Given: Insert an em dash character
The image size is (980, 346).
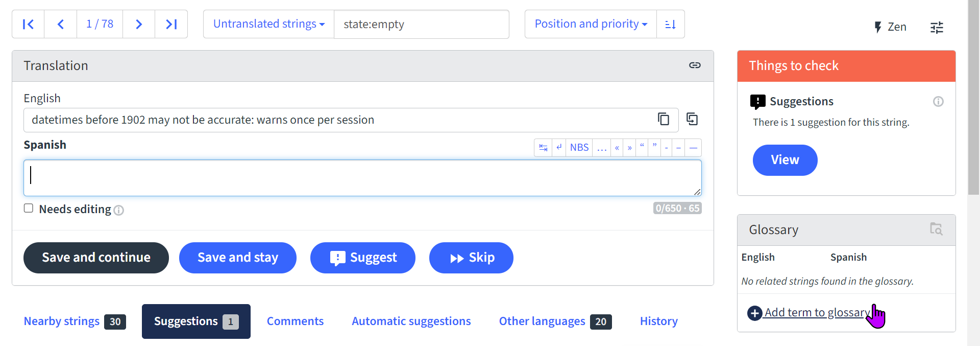Looking at the screenshot, I should (x=693, y=148).
